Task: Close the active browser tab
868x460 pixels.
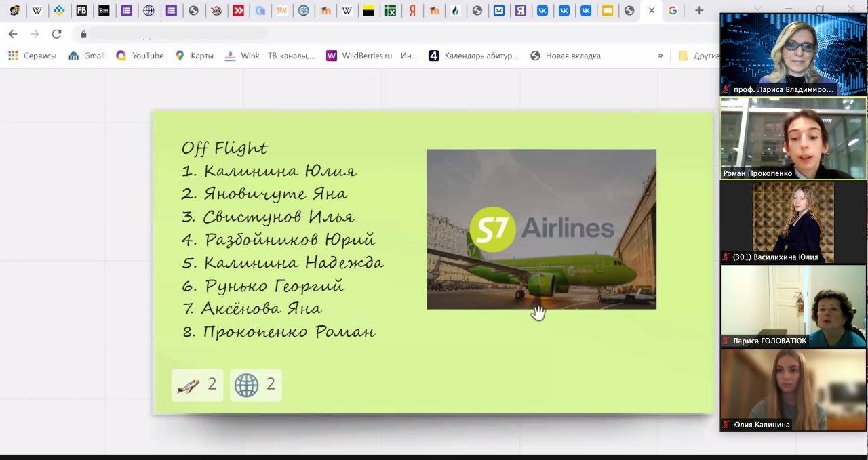Action: (x=652, y=11)
